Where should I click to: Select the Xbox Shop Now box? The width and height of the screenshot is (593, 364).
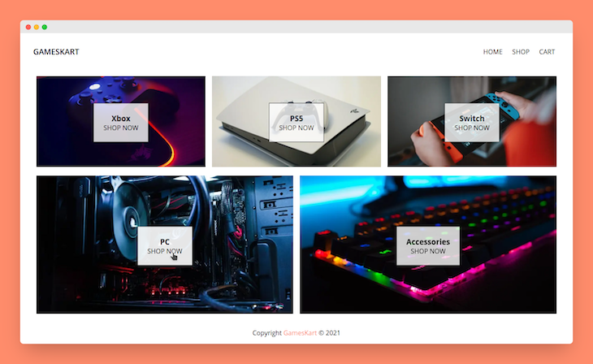tap(121, 123)
